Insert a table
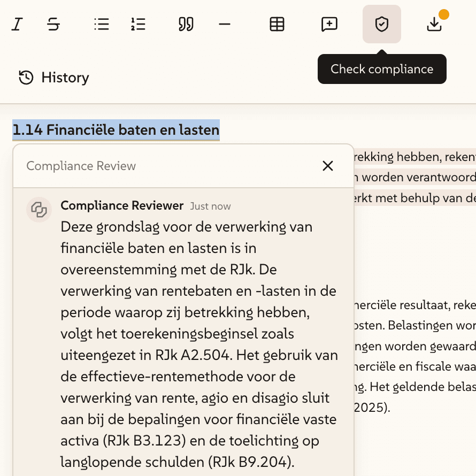 point(277,24)
